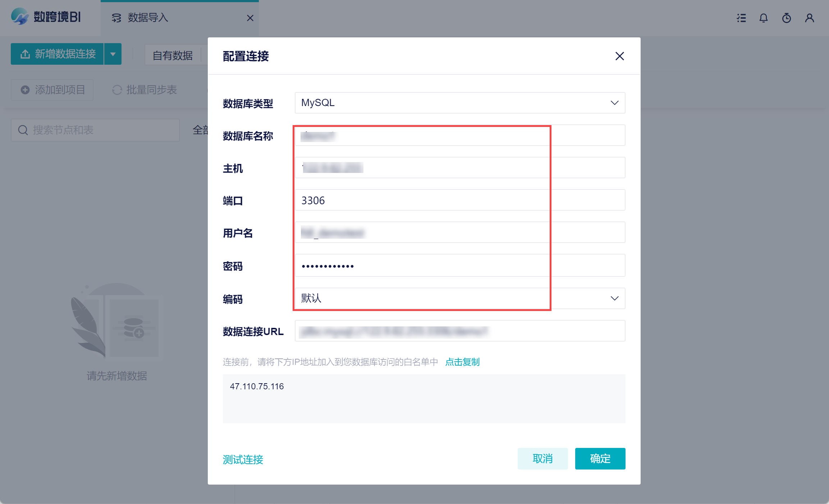
Task: Open the 新增数据连接 dropdown arrow
Action: [113, 54]
